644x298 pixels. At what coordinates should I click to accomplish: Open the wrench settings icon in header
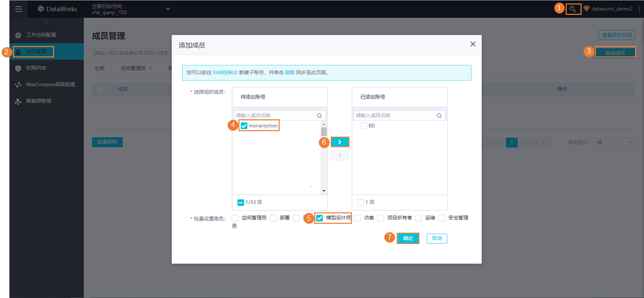[x=573, y=9]
